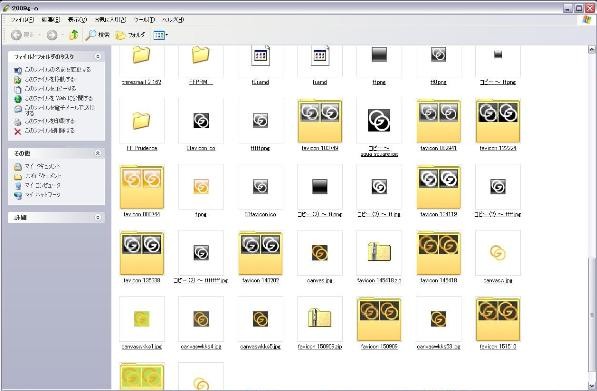Select the favicon 122554 folder thumbnail
597x391 pixels.
pos(498,120)
